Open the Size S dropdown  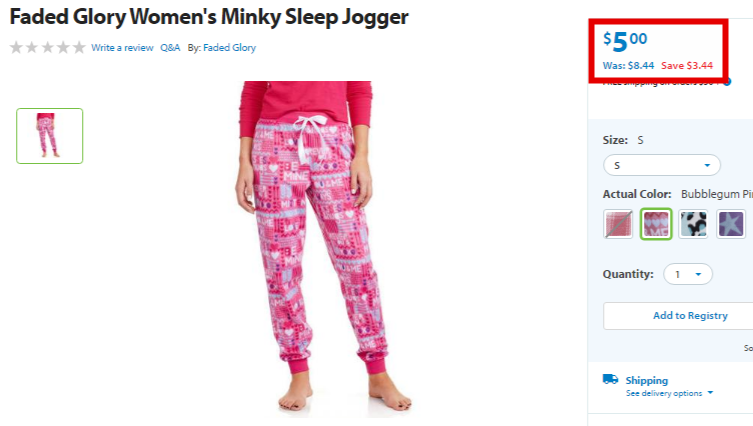point(662,165)
